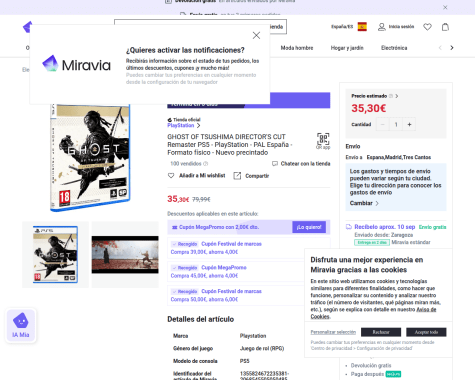Image resolution: width=475 pixels, height=380 pixels.
Task: Click Aceptar todo in the cookie banner
Action: coord(426,332)
